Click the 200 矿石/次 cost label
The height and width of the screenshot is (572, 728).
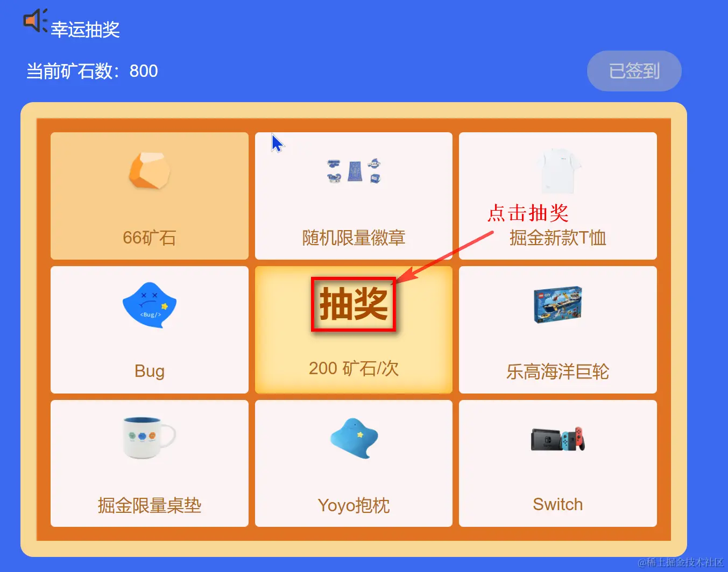coord(354,368)
